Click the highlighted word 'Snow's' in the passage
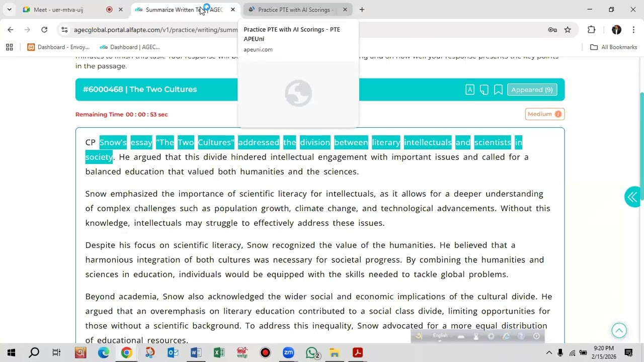The height and width of the screenshot is (362, 644). pyautogui.click(x=113, y=142)
